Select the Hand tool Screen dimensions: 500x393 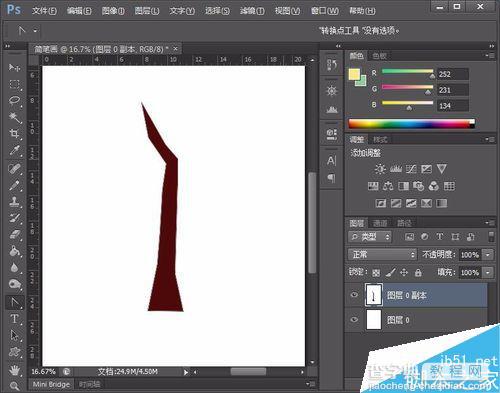pyautogui.click(x=14, y=370)
